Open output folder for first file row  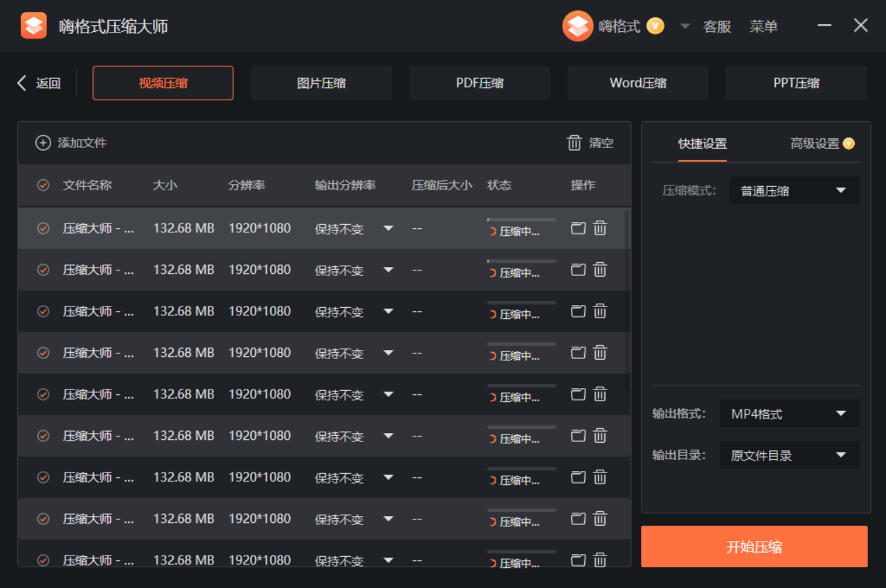coord(578,228)
